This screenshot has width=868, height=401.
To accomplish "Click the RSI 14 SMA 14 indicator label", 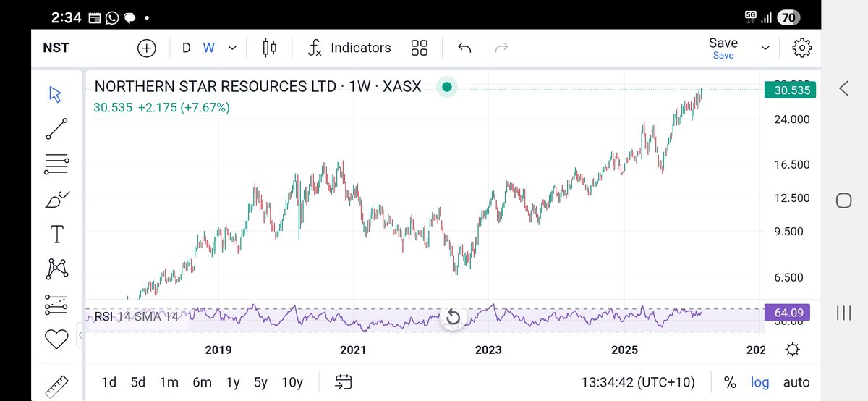I will [x=135, y=316].
